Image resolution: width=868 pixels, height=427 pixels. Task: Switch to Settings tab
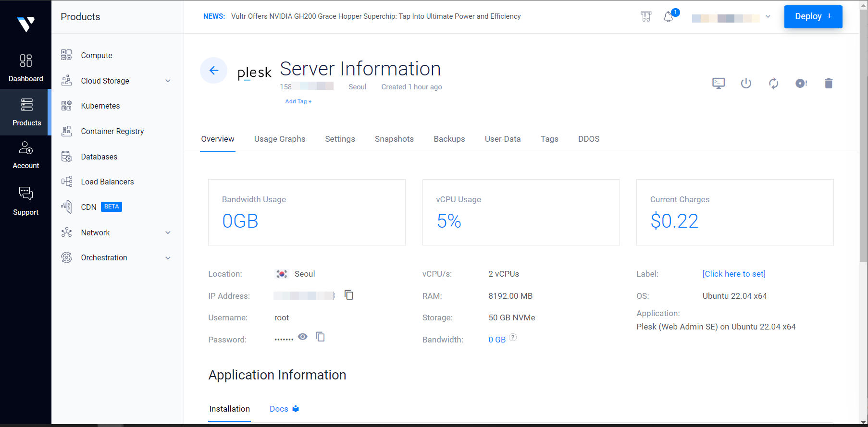coord(340,139)
